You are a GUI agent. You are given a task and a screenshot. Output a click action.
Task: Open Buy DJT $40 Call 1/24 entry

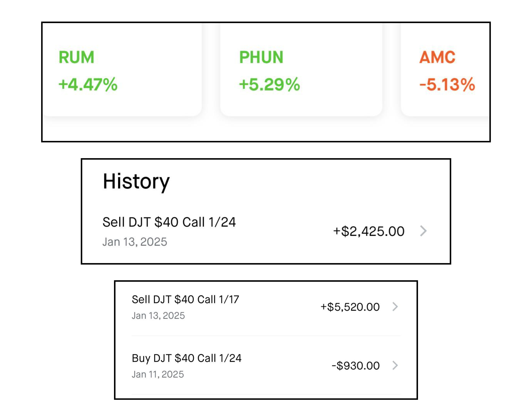coord(266,365)
